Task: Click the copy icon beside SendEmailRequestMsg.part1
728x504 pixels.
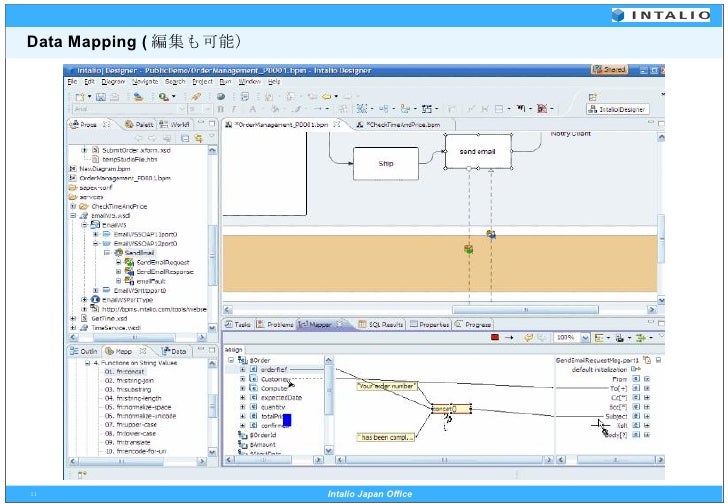Action: 647,360
